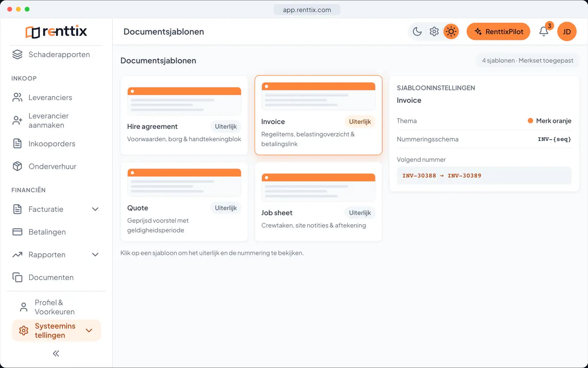Select system theme gear option

click(434, 32)
